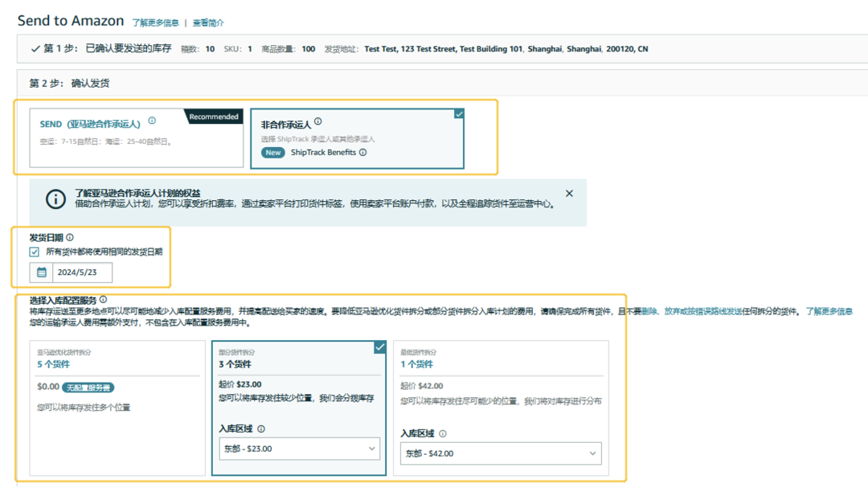This screenshot has width=868, height=492.
Task: Click info icon next to SEND 亚马逊合作承运人
Action: click(152, 121)
